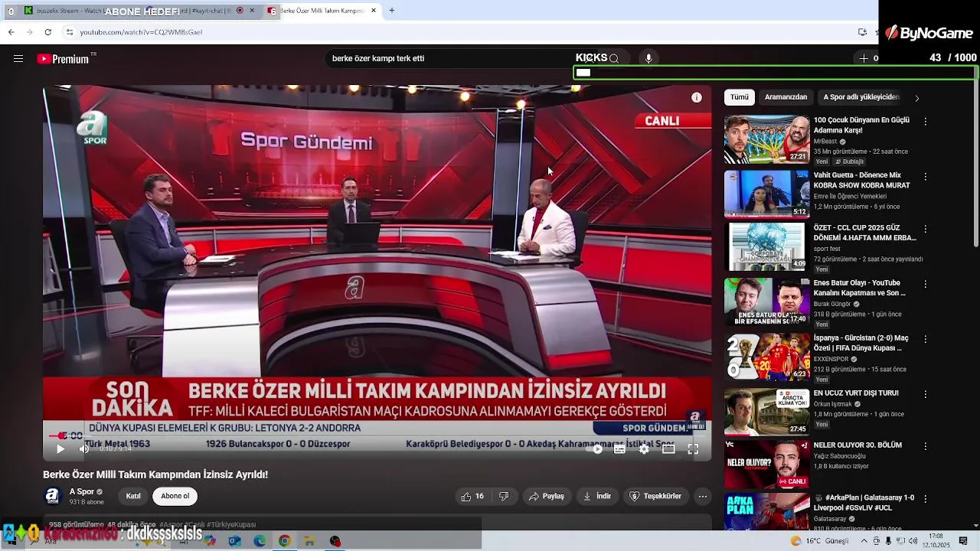Go back in browser history
The width and height of the screenshot is (980, 551).
point(11,32)
